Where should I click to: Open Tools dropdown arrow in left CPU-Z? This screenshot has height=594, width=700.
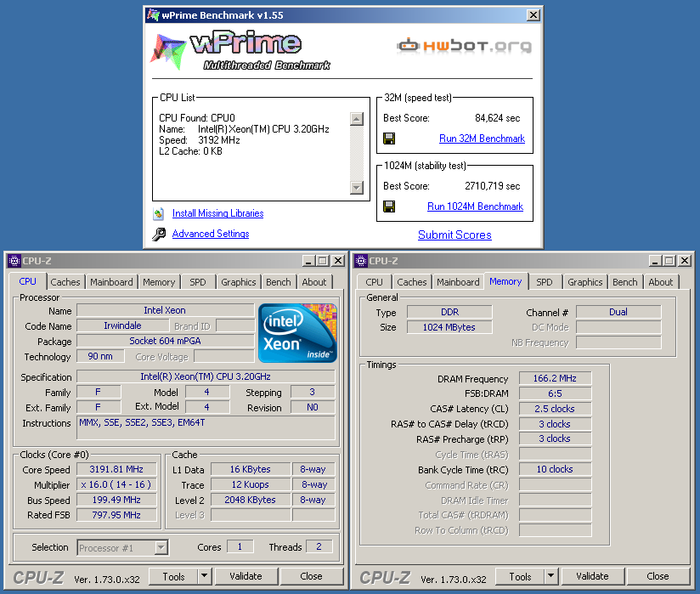coord(205,576)
